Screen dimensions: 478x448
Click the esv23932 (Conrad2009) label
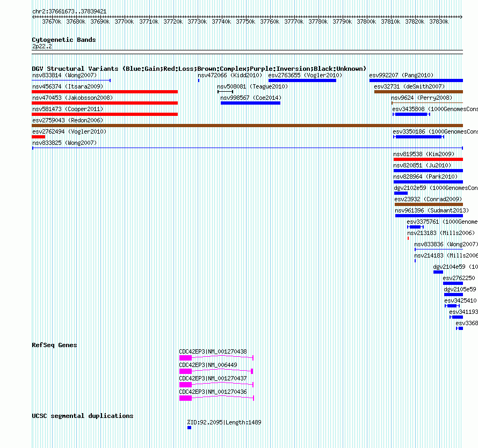pyautogui.click(x=428, y=199)
